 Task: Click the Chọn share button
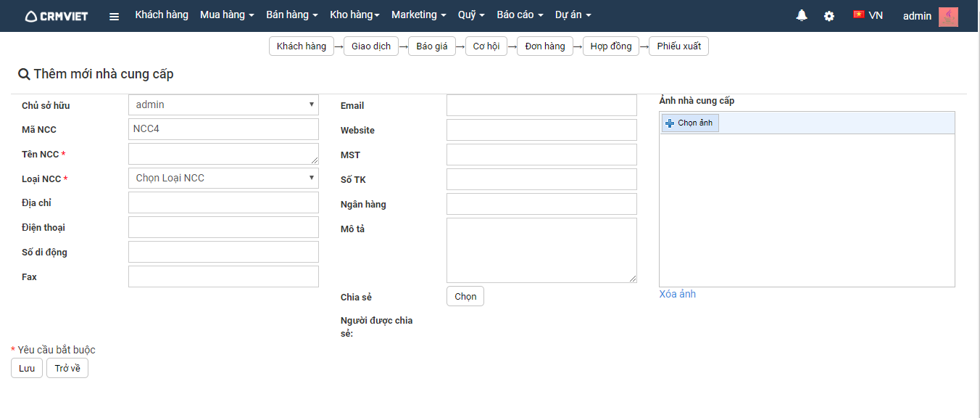point(465,297)
